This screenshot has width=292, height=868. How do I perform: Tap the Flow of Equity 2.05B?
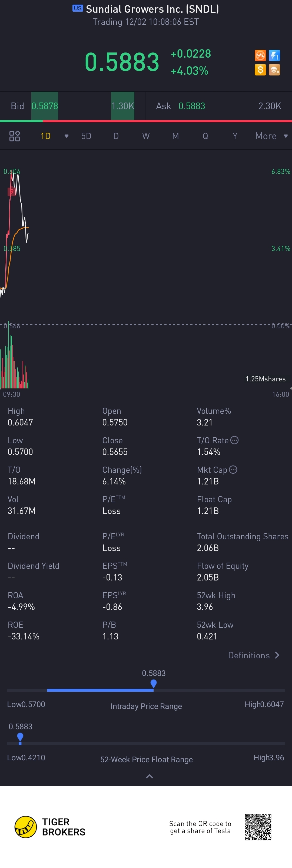tap(208, 577)
